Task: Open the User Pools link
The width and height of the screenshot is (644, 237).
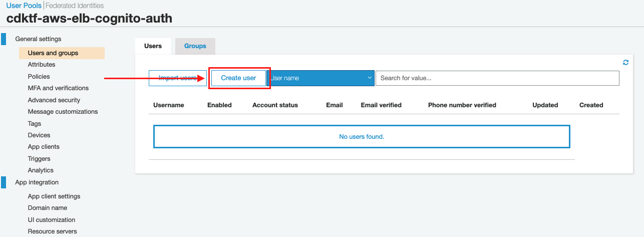Action: point(24,6)
